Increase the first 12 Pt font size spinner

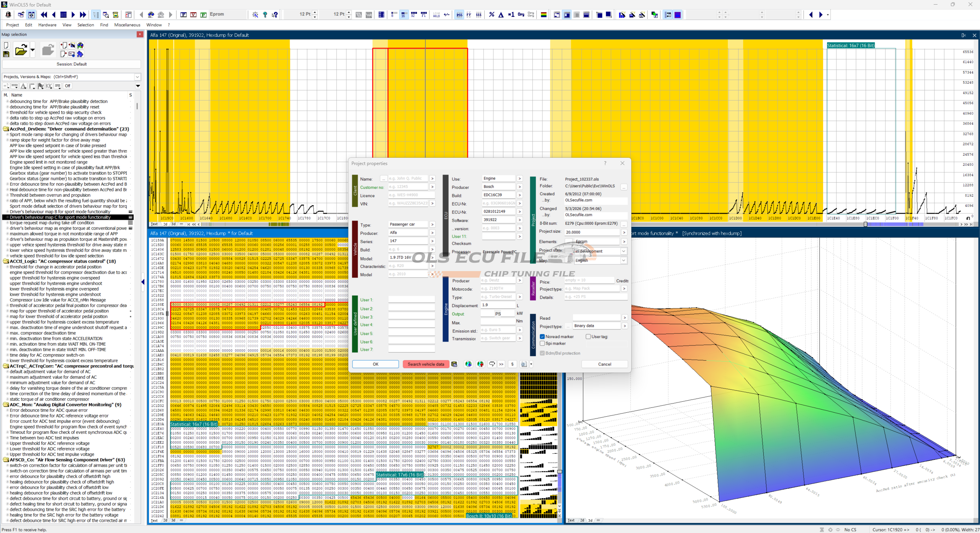point(315,13)
